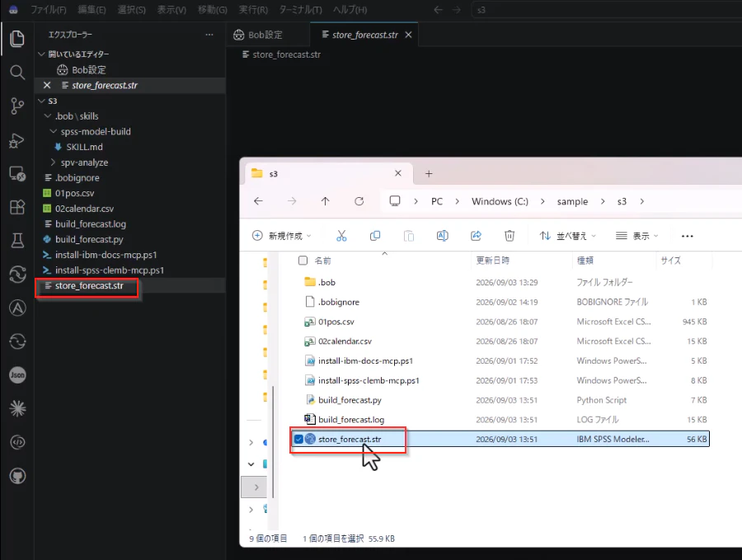
Task: Select .bobignore in the File Explorer list
Action: point(339,302)
